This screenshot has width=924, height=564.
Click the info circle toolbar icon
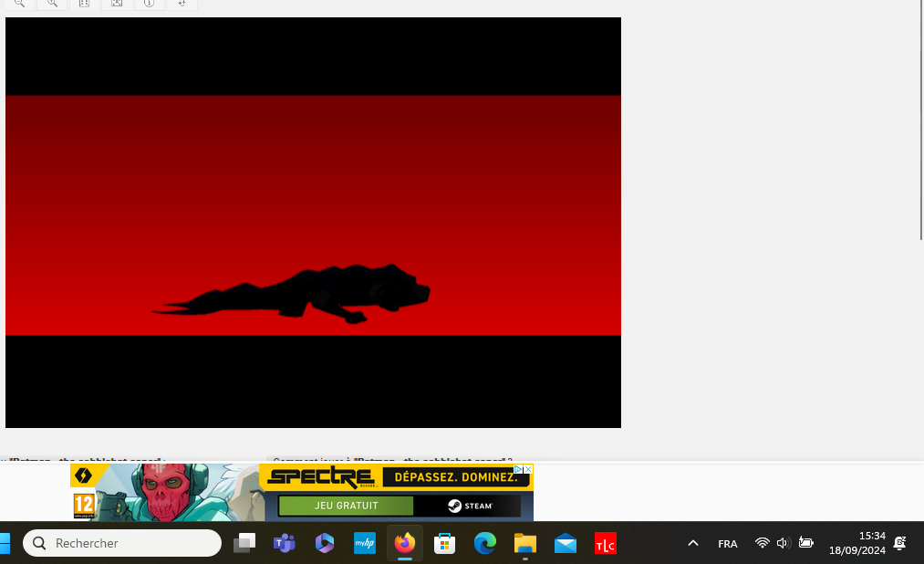pyautogui.click(x=149, y=4)
